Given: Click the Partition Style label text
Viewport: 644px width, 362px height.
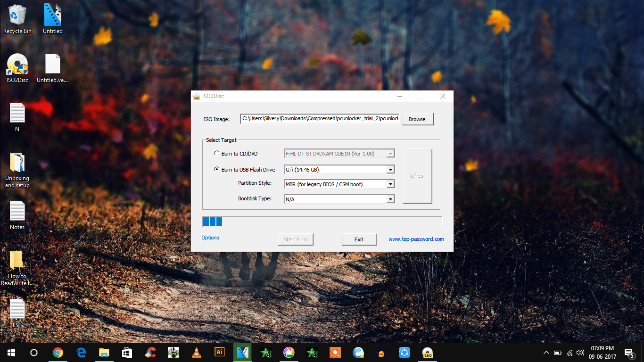Looking at the screenshot, I should pos(255,183).
